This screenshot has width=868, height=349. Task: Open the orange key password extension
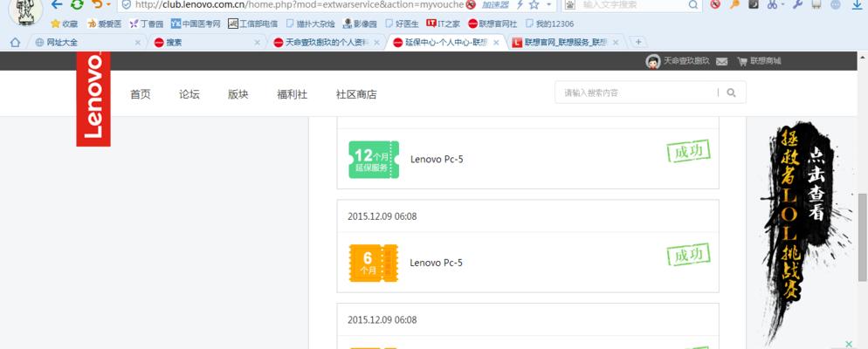pyautogui.click(x=734, y=3)
